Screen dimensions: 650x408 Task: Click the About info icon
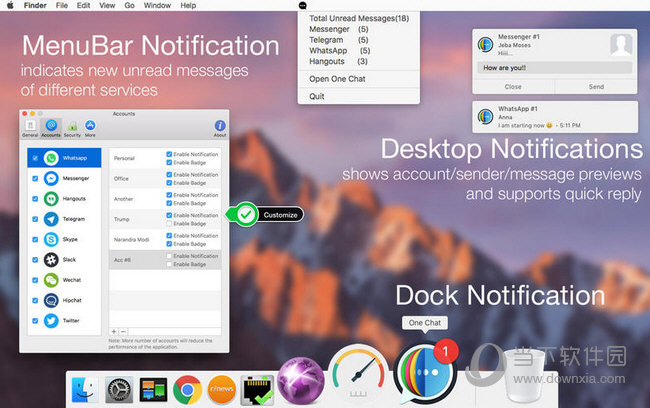219,126
